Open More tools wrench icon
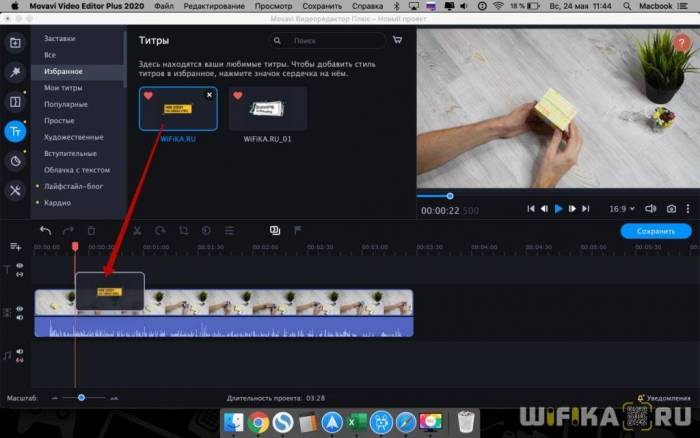Image resolution: width=700 pixels, height=438 pixels. (x=15, y=190)
